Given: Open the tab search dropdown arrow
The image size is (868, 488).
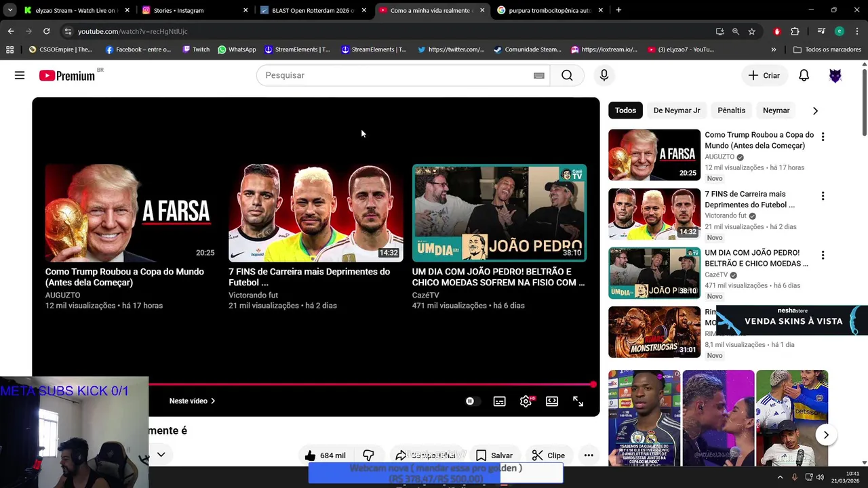Looking at the screenshot, I should point(9,10).
